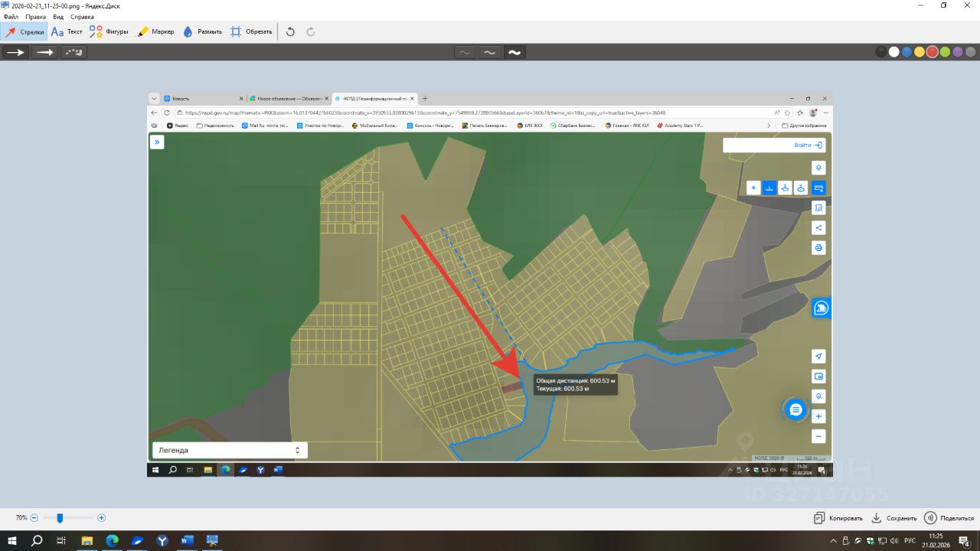980x551 pixels.
Task: Set the thinnest line thickness
Action: (x=465, y=52)
